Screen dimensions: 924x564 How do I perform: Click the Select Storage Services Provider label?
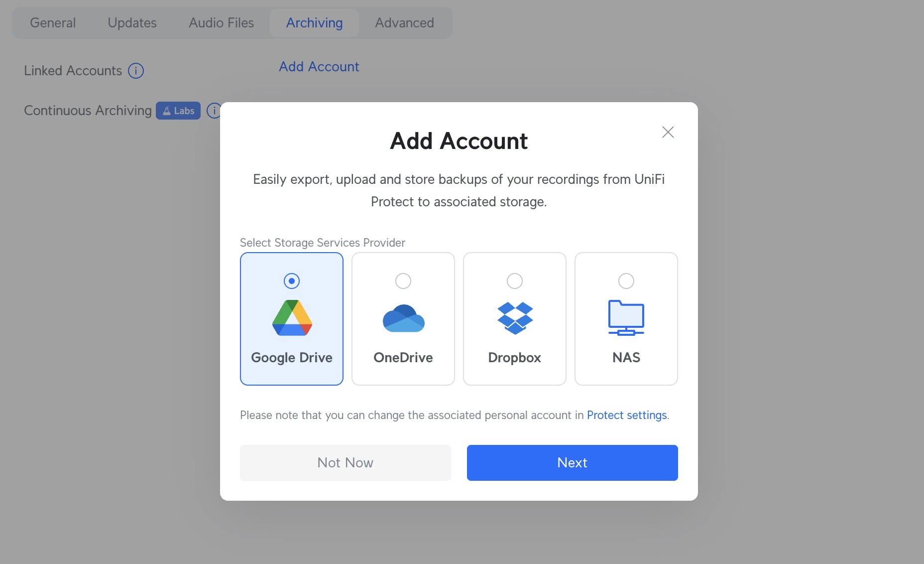click(323, 243)
